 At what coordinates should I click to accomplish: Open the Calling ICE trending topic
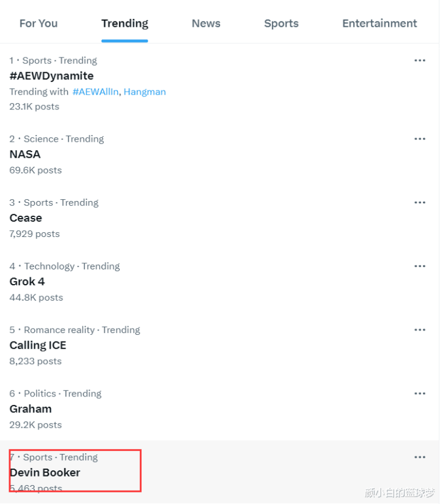pos(38,345)
